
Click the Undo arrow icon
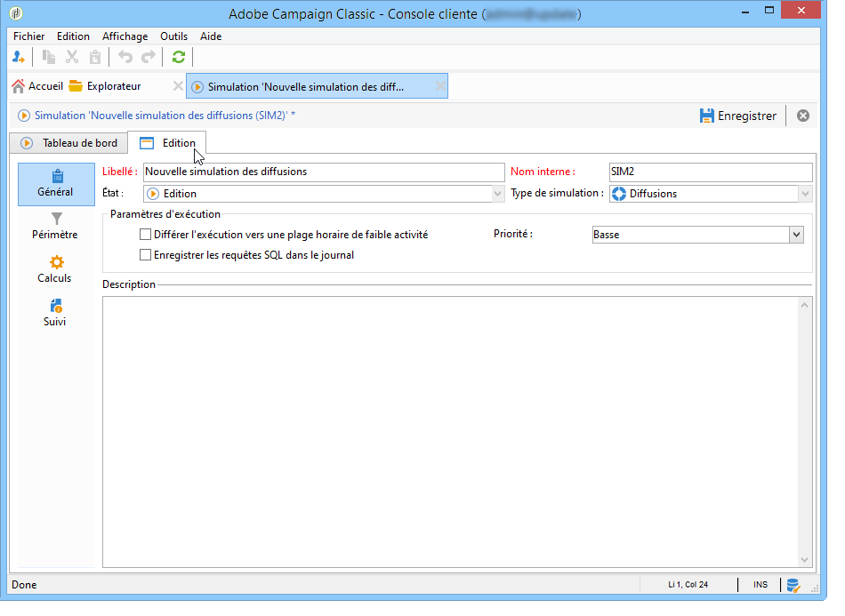pos(125,57)
